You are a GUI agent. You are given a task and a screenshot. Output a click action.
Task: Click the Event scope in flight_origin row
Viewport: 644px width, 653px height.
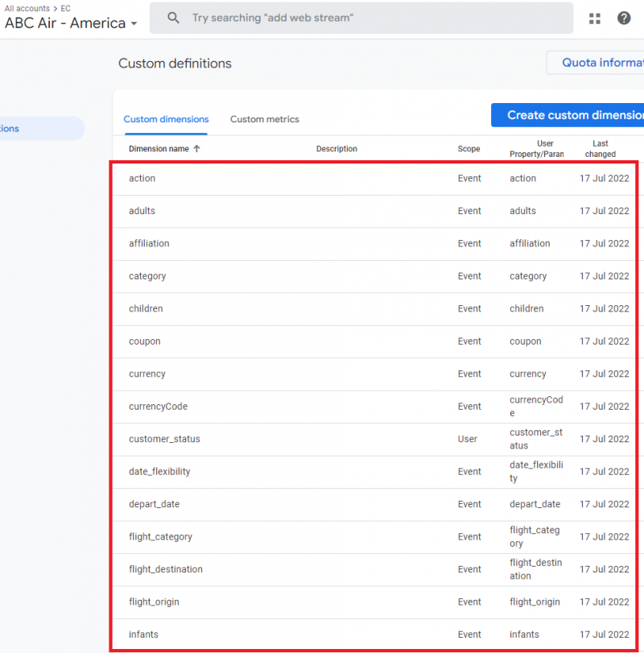pos(469,601)
